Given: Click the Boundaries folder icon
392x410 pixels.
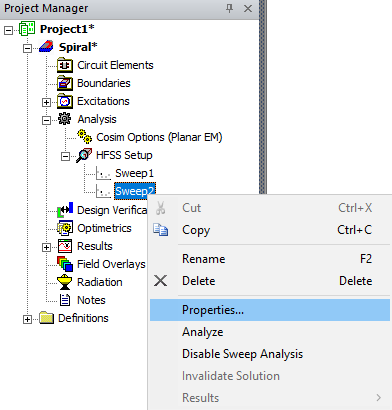Looking at the screenshot, I should 65,83.
